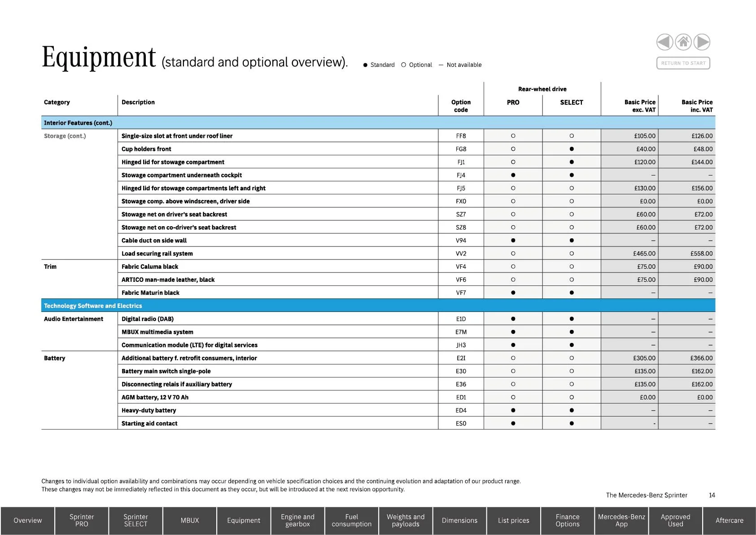The height and width of the screenshot is (535, 756).
Task: Open the Sprinter SELECT tab
Action: 135,521
